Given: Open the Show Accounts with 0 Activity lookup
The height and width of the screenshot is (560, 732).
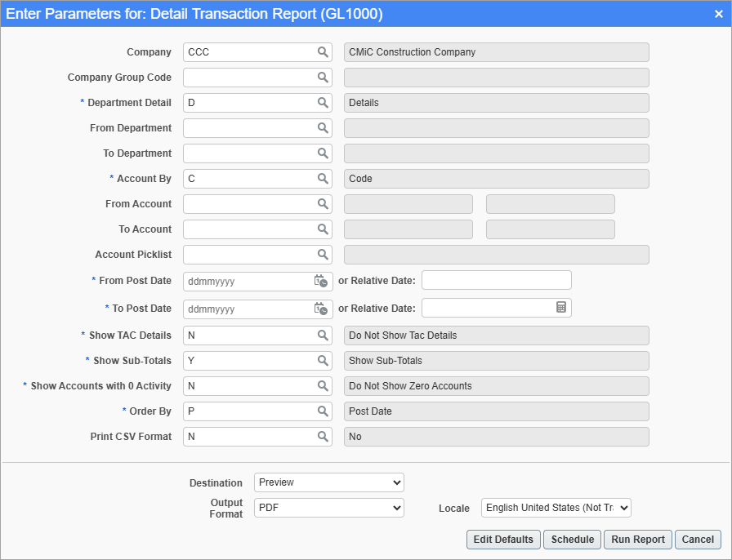Looking at the screenshot, I should tap(324, 385).
